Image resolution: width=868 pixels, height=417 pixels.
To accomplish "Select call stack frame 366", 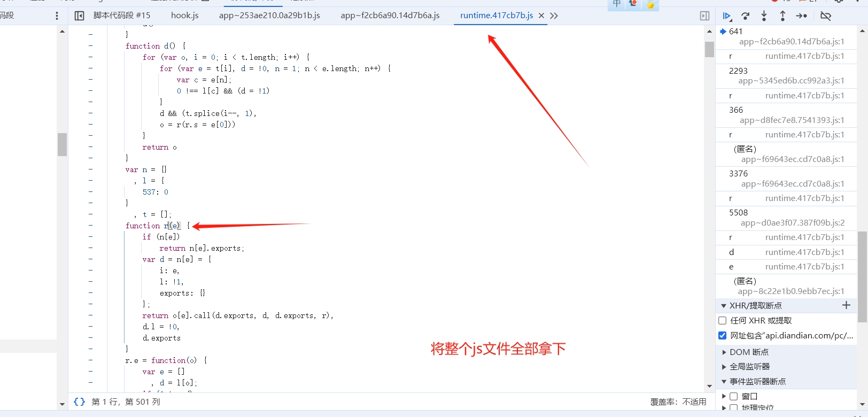I will point(786,115).
